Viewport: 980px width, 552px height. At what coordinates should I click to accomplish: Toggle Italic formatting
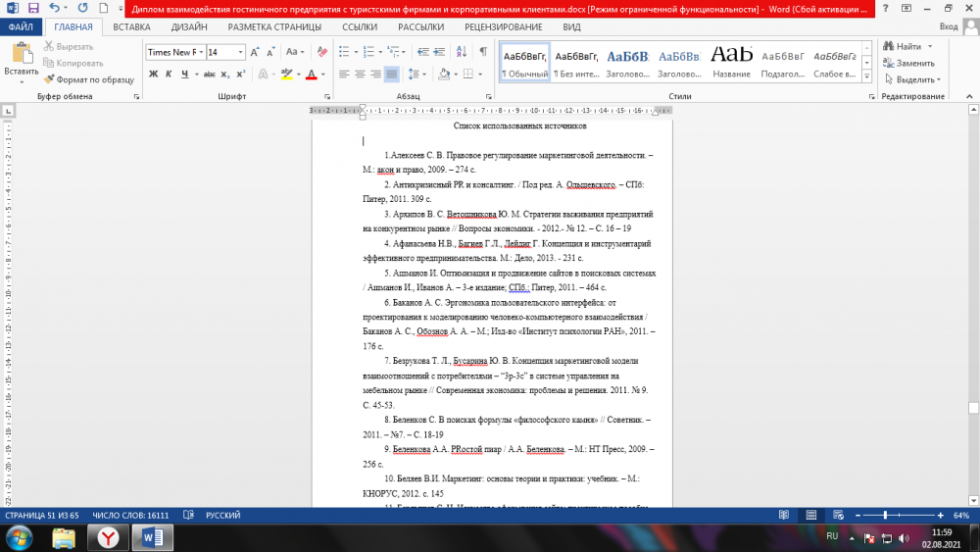click(170, 74)
